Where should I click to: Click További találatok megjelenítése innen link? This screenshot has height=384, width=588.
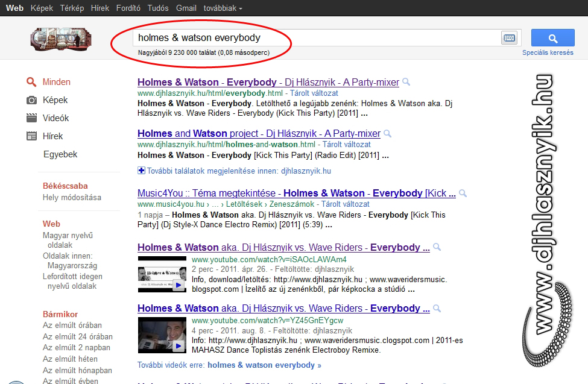(x=239, y=171)
